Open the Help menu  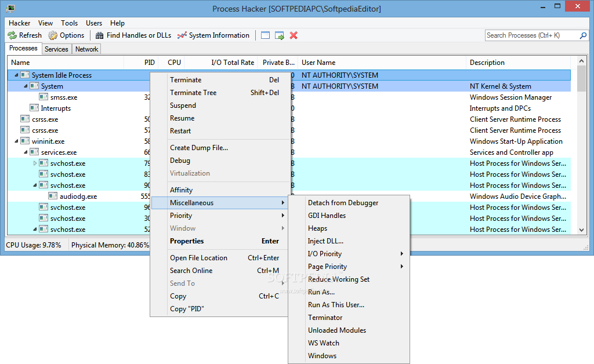pyautogui.click(x=117, y=23)
